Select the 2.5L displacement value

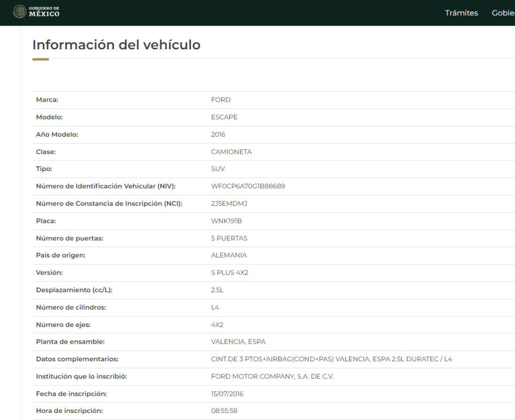(x=217, y=290)
